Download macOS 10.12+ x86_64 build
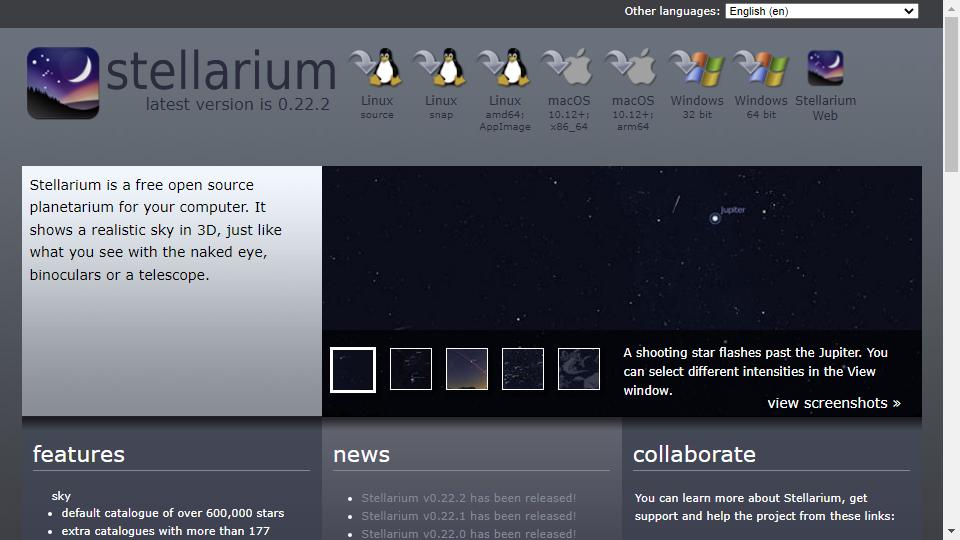960x540 pixels. [568, 67]
